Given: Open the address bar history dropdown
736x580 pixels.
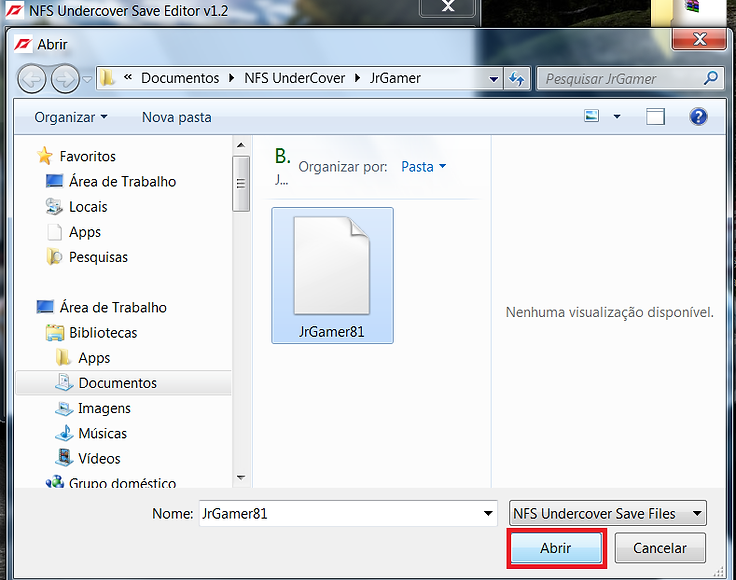Looking at the screenshot, I should pyautogui.click(x=493, y=79).
